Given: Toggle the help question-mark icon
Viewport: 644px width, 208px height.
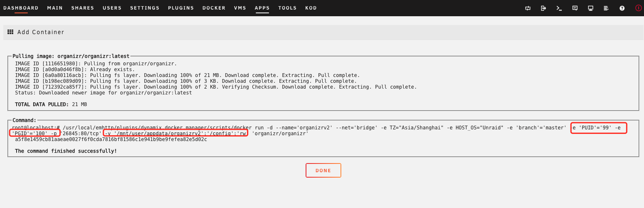Looking at the screenshot, I should click(x=622, y=8).
